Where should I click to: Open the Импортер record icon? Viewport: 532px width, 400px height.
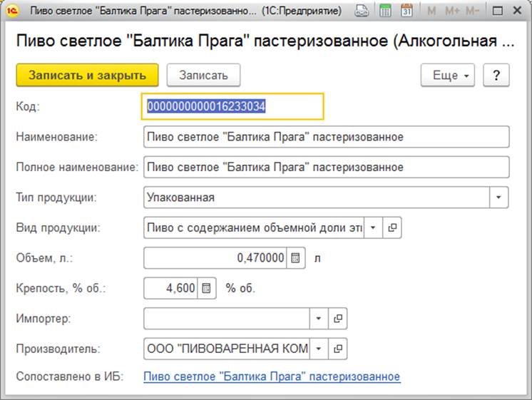coord(339,318)
